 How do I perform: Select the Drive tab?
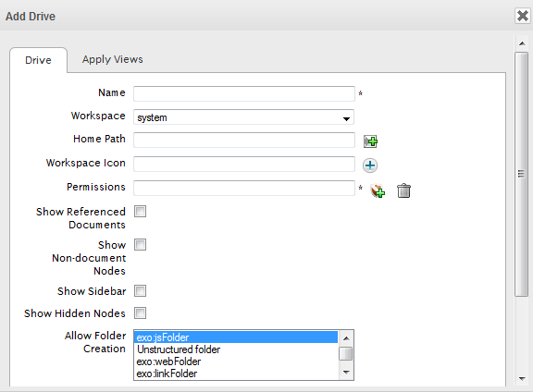click(38, 60)
